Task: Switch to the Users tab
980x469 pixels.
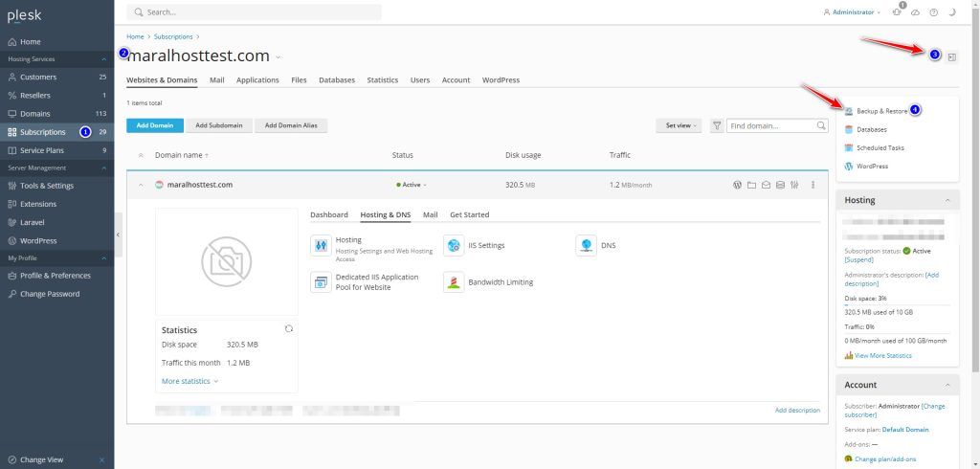Action: [x=420, y=80]
